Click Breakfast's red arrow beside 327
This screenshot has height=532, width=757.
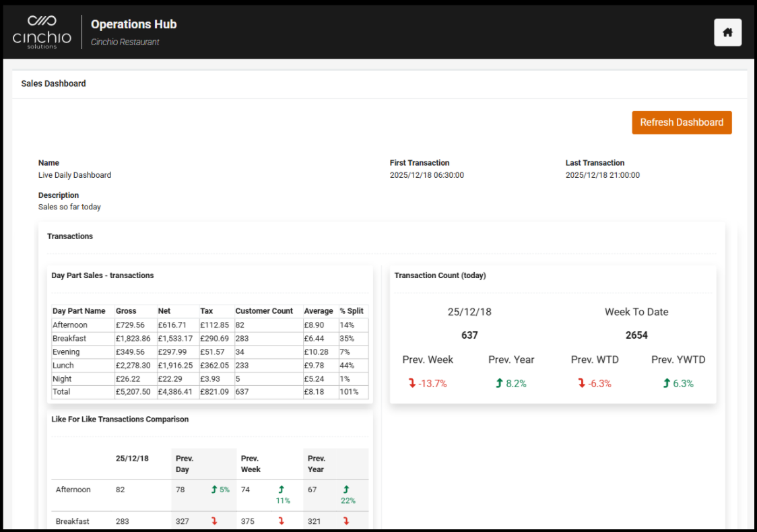click(214, 521)
